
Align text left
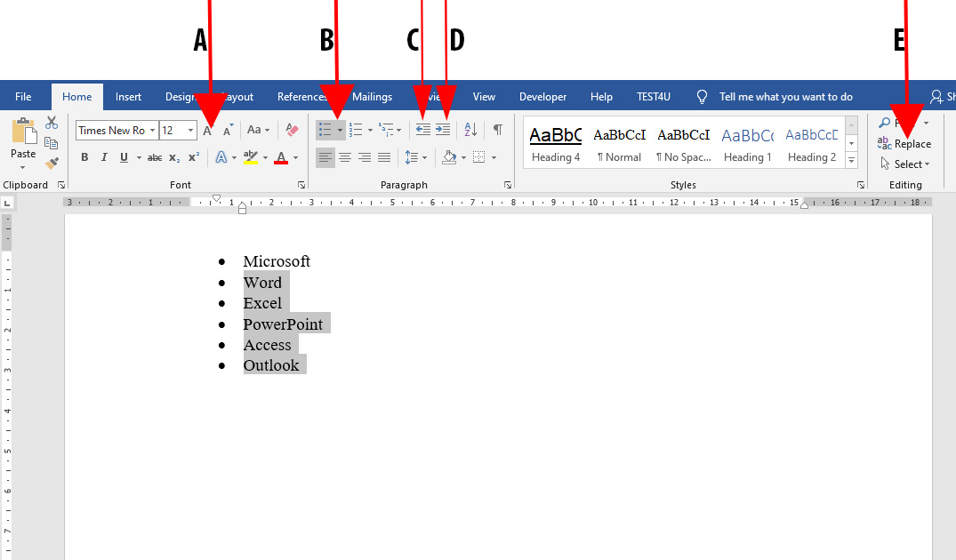point(325,158)
